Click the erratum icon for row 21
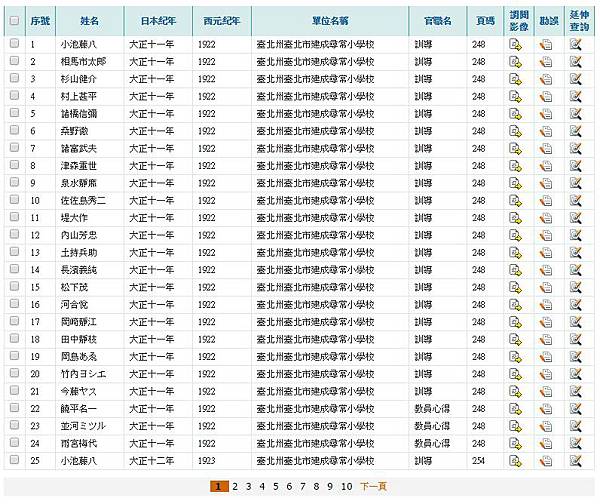Image resolution: width=600 pixels, height=504 pixels. (546, 392)
